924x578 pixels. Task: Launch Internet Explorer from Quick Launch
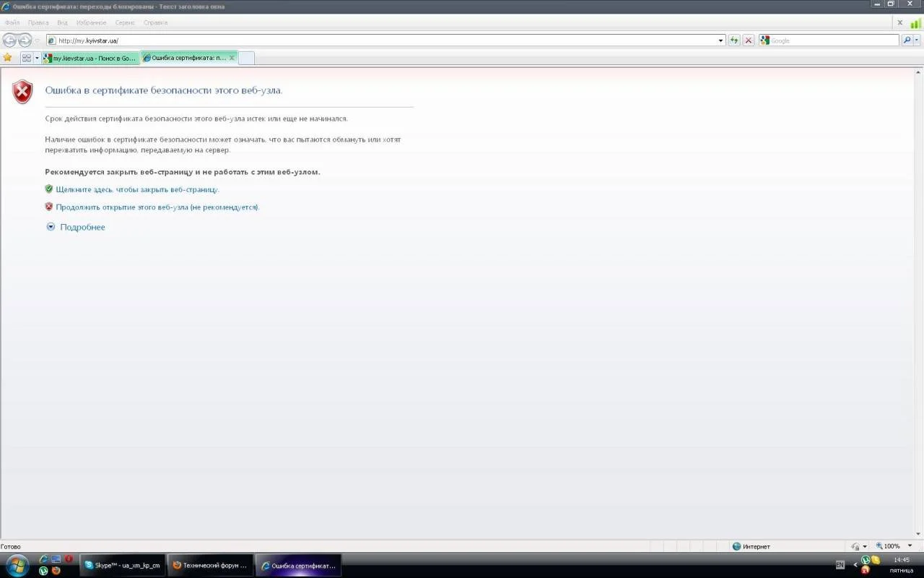[x=43, y=559]
